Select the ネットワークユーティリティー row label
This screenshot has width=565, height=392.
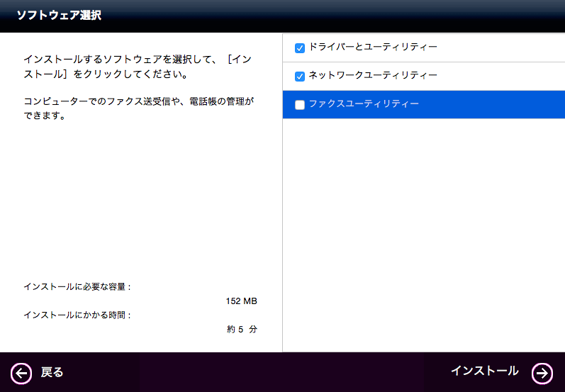(x=373, y=75)
